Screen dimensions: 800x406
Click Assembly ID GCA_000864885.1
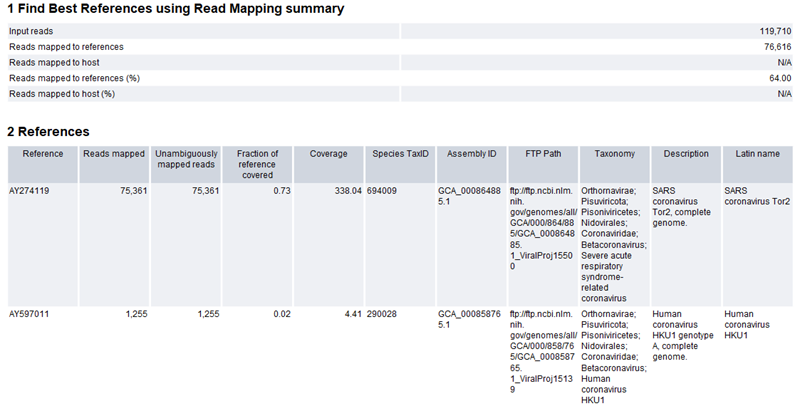pos(469,196)
